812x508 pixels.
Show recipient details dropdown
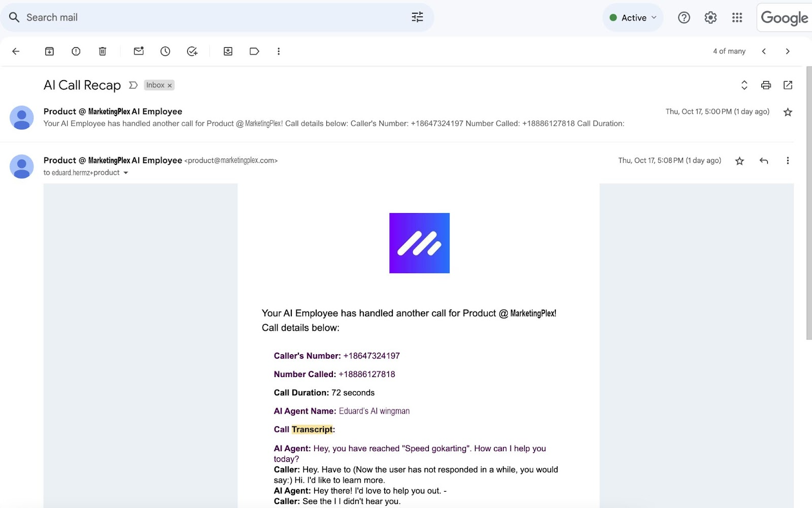pyautogui.click(x=126, y=173)
